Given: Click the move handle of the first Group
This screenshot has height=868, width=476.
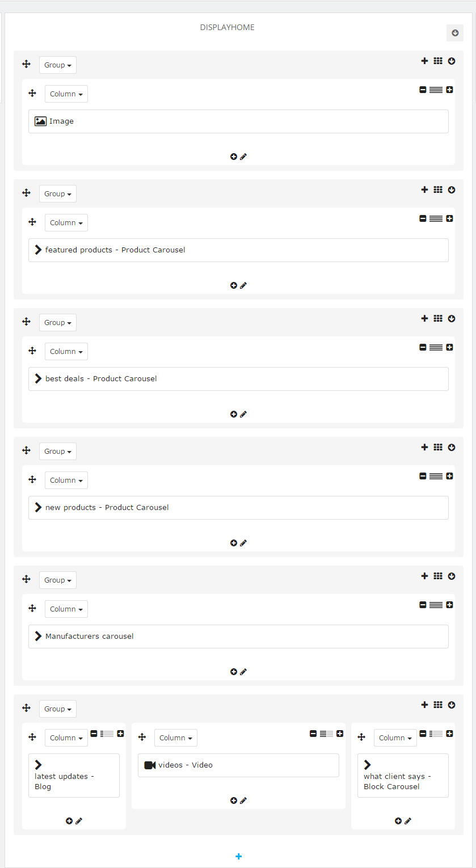Looking at the screenshot, I should [x=26, y=64].
